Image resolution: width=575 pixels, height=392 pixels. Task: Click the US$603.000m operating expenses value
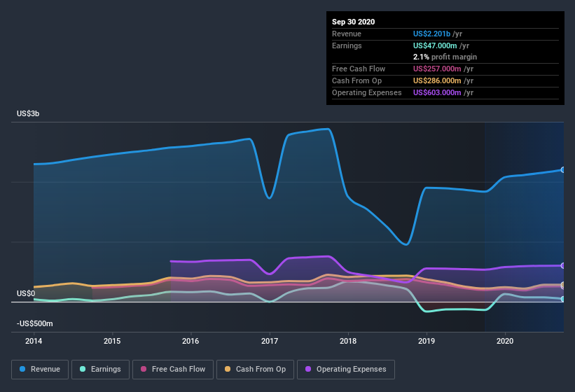[x=437, y=92]
